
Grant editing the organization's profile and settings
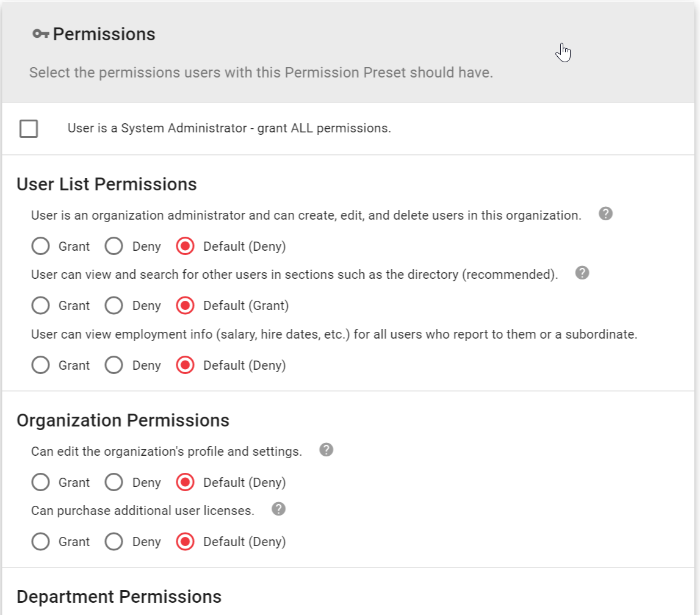tap(41, 482)
